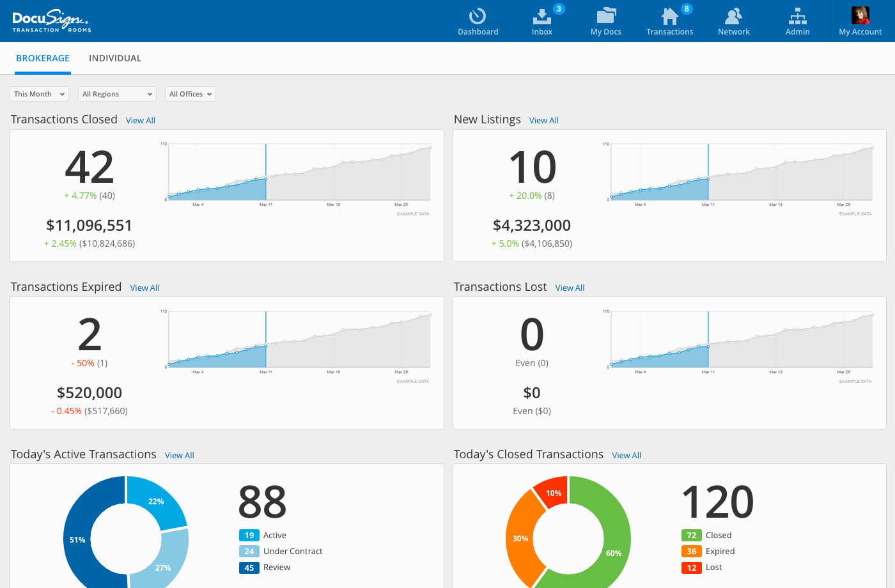The image size is (895, 588).
Task: Click the Inbox badge showing 3
Action: point(559,9)
